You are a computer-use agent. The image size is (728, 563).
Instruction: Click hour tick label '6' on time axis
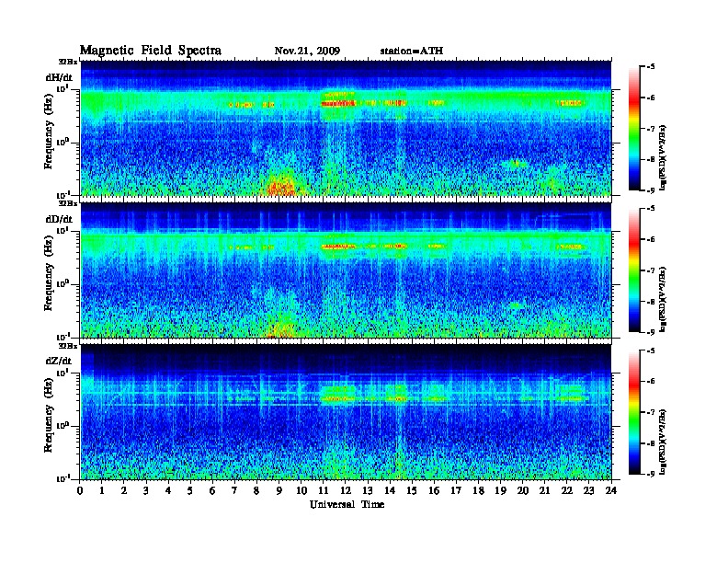[x=212, y=490]
